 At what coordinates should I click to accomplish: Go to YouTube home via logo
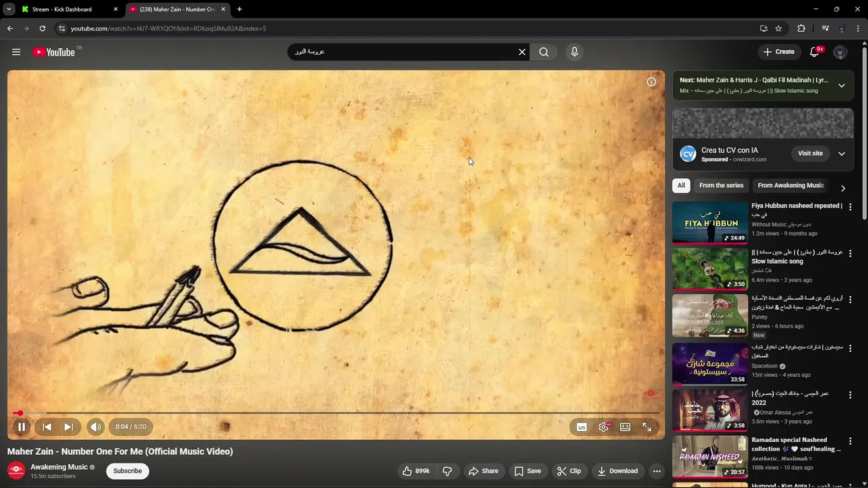click(54, 52)
